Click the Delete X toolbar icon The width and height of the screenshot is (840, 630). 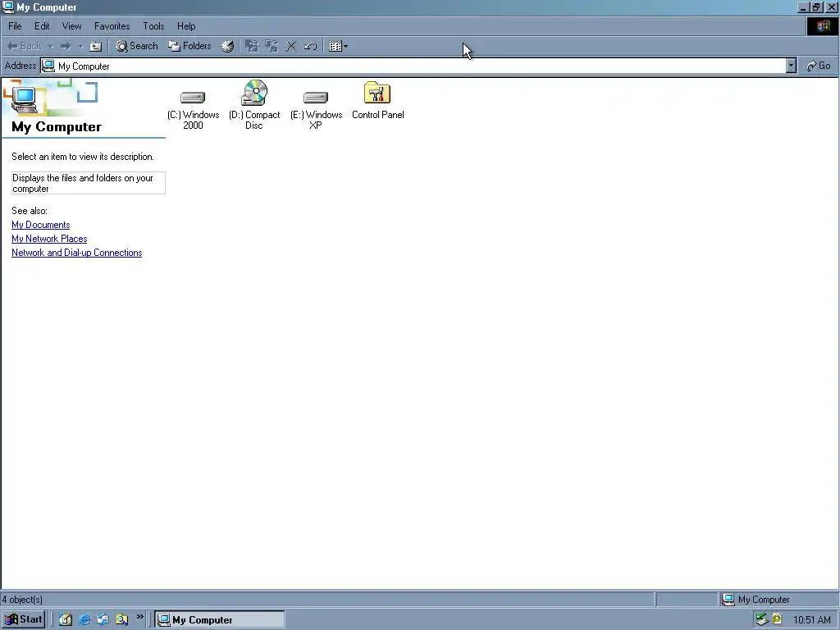(291, 47)
